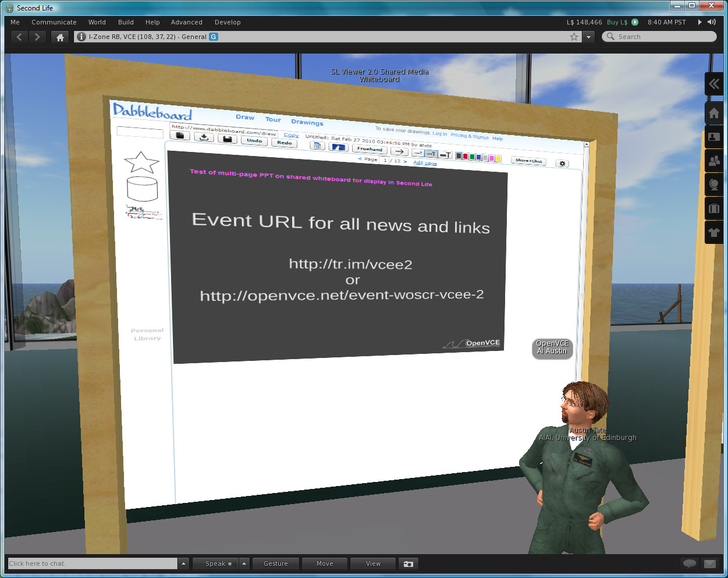The height and width of the screenshot is (578, 728).
Task: Go forward with the navigation forward arrow
Action: (x=37, y=37)
